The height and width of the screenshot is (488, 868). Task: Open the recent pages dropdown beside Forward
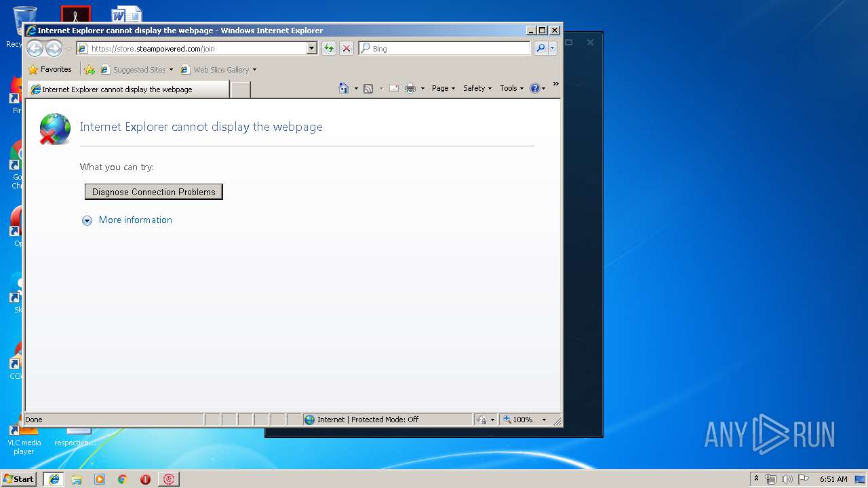[x=68, y=49]
